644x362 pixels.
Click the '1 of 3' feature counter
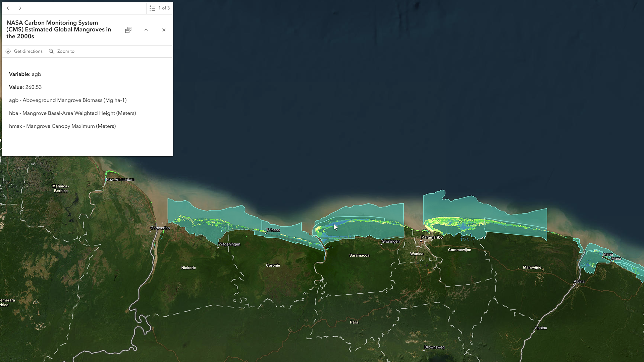(164, 8)
